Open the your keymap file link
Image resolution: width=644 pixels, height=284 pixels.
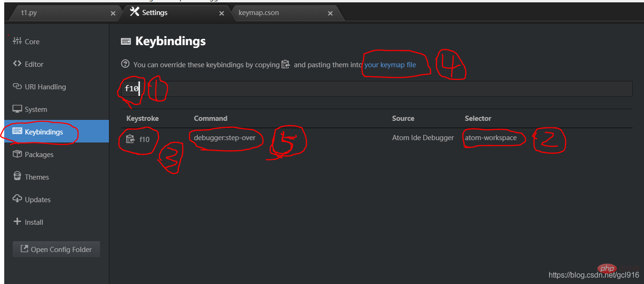390,65
